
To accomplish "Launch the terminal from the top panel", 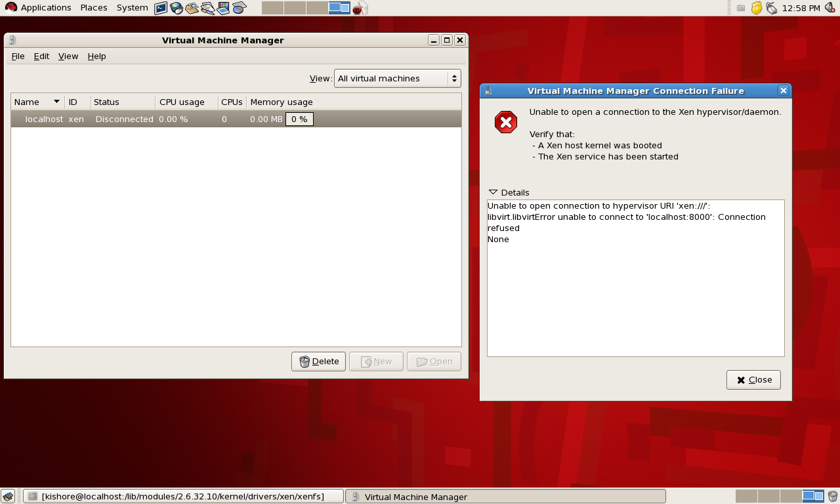I will tap(161, 8).
